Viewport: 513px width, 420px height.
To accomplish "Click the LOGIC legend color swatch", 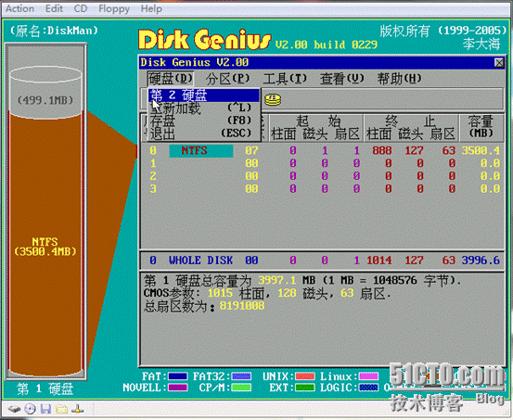I will (x=368, y=388).
